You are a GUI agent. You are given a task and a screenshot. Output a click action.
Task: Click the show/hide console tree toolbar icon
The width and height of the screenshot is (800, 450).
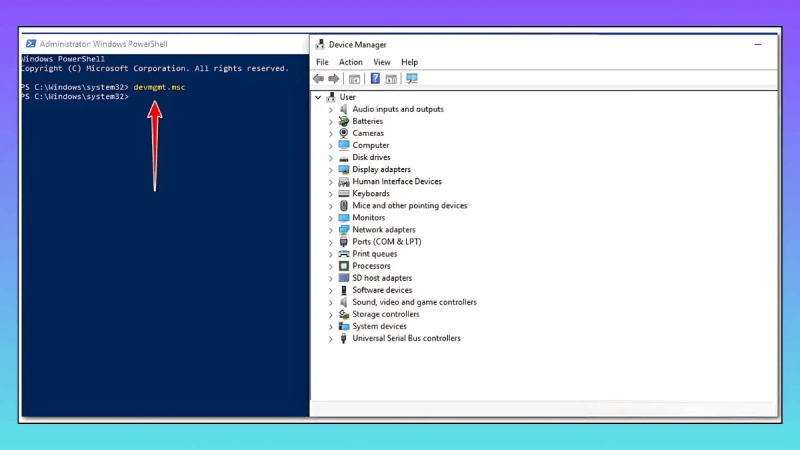tap(354, 78)
